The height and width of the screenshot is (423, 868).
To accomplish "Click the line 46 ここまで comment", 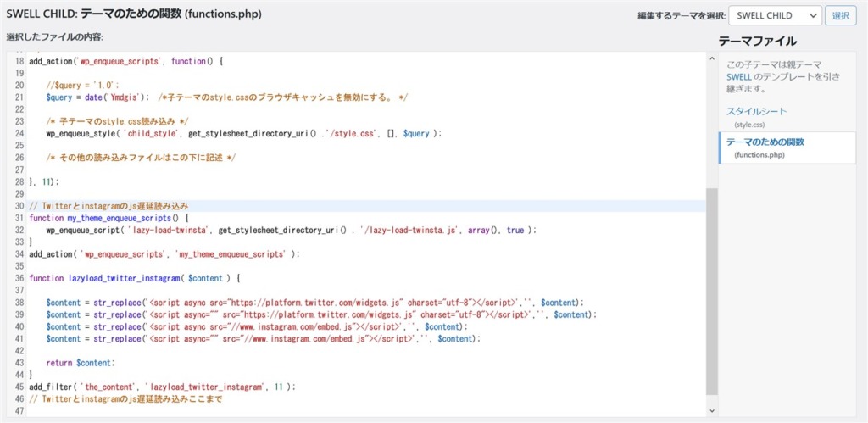I will (x=125, y=398).
